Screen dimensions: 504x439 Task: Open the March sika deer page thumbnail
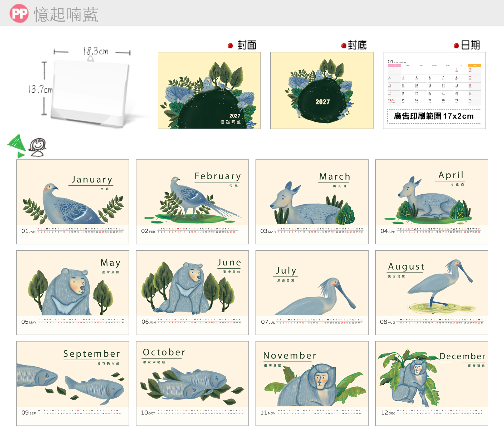pyautogui.click(x=312, y=202)
